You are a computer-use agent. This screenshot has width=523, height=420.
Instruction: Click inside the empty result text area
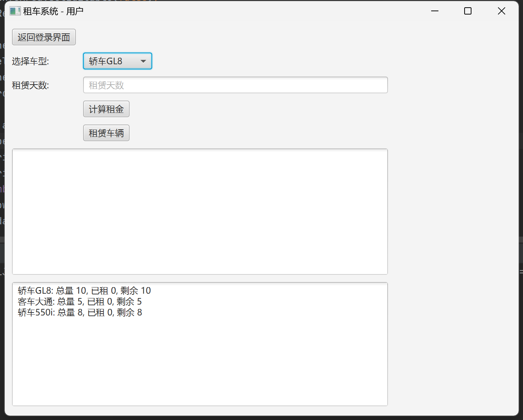(200, 212)
